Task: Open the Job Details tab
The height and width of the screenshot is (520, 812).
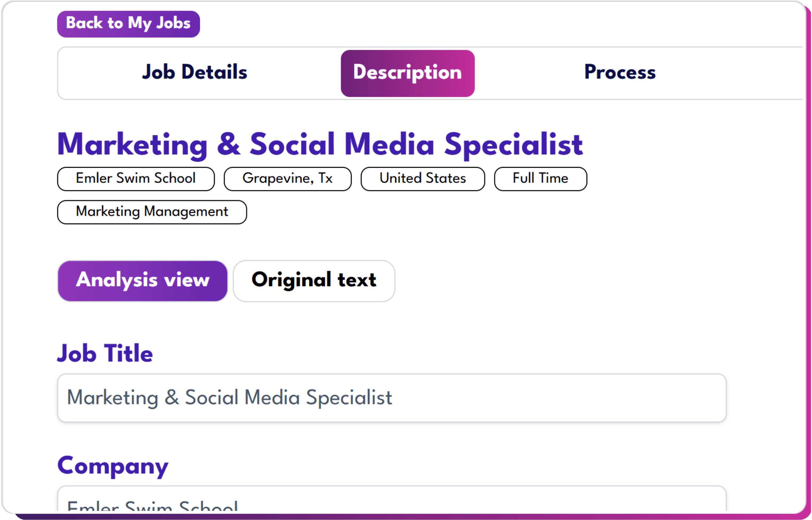Action: pyautogui.click(x=195, y=72)
